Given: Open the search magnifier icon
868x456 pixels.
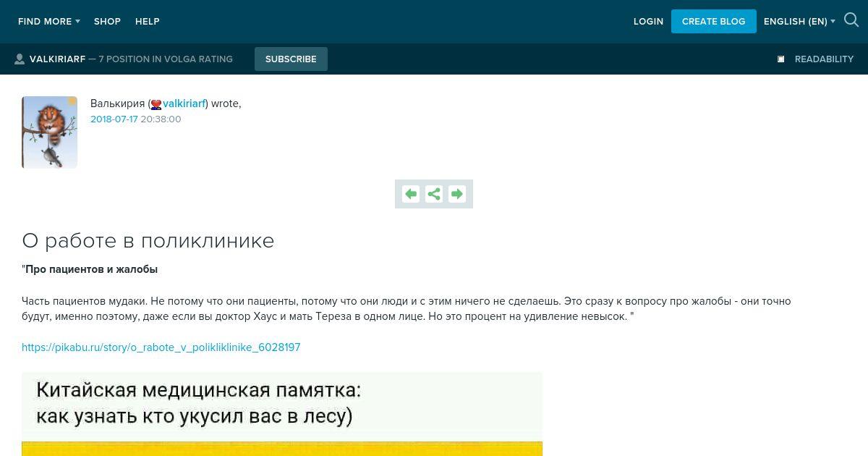Looking at the screenshot, I should tap(851, 21).
